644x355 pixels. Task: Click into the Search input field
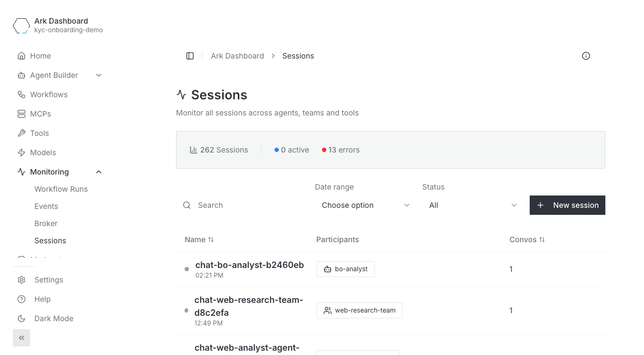243,205
